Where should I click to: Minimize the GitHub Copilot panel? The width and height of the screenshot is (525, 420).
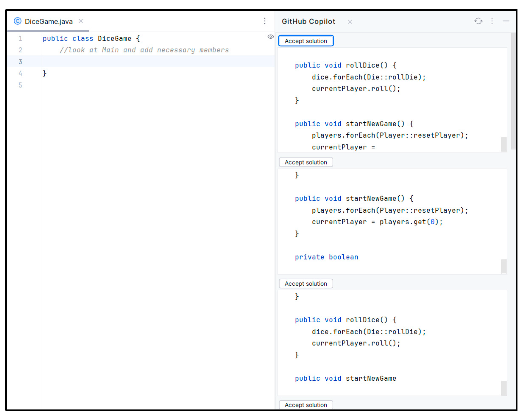tap(506, 21)
